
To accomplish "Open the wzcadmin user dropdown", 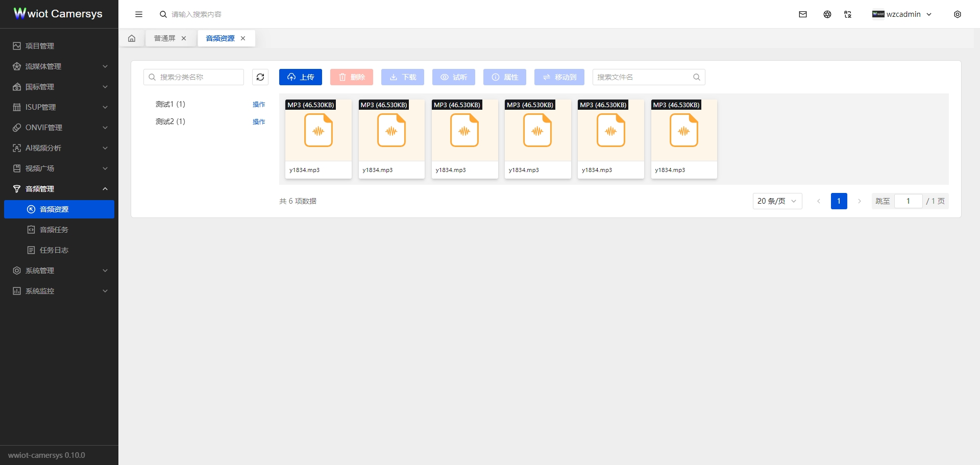I will [x=902, y=14].
